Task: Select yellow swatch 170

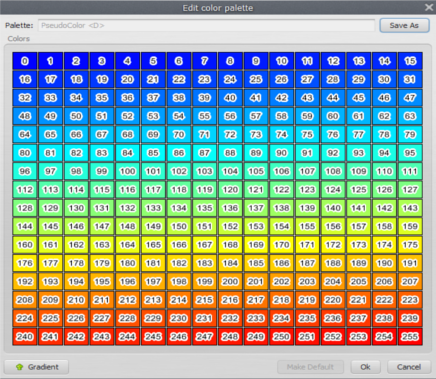Action: pos(282,245)
